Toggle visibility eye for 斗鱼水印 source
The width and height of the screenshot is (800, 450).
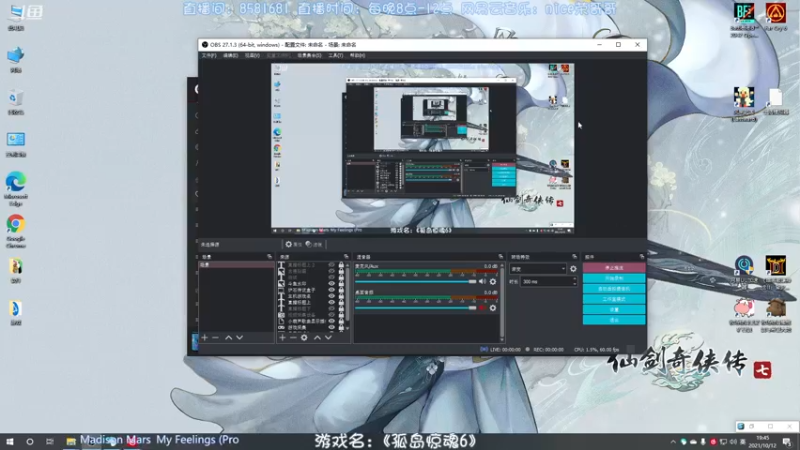click(x=332, y=284)
